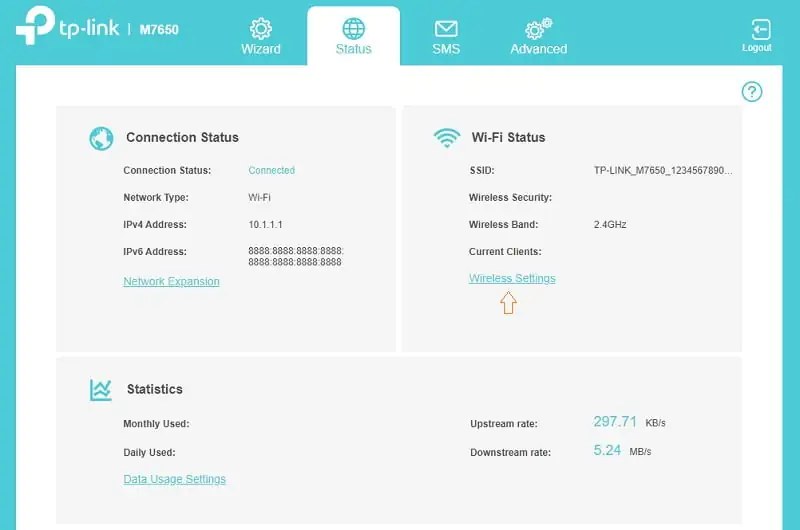The width and height of the screenshot is (800, 530).
Task: Click the TP-Link logo icon
Action: [35, 25]
